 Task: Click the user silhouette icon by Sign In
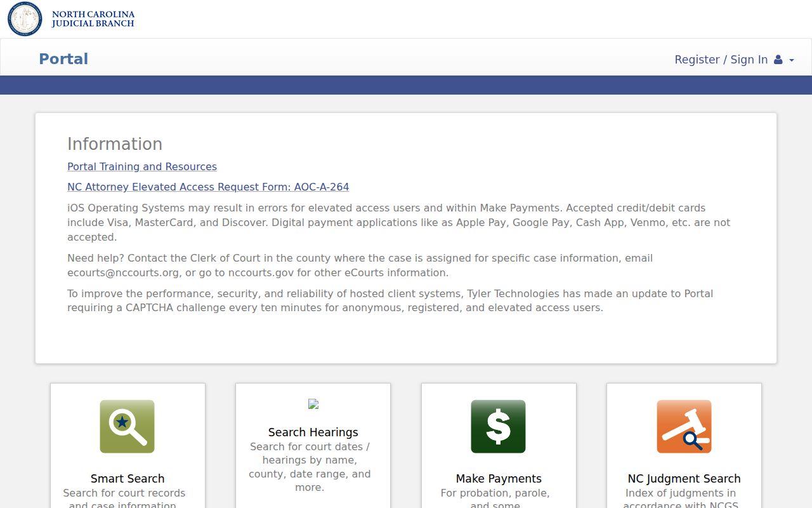[x=778, y=60]
